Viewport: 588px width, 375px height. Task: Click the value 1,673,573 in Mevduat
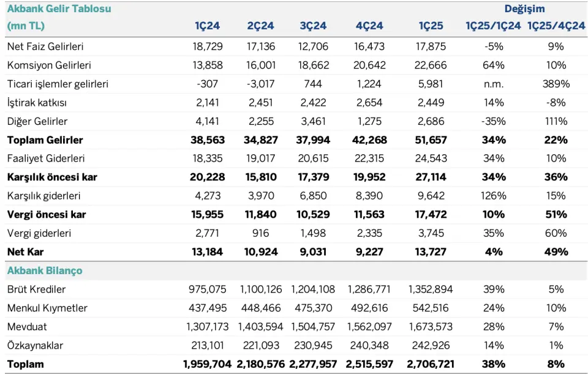(x=431, y=327)
